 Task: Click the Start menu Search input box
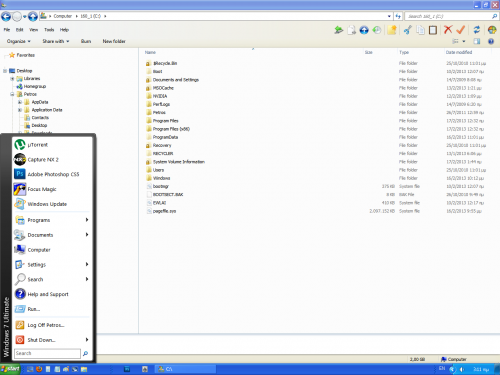click(47, 353)
